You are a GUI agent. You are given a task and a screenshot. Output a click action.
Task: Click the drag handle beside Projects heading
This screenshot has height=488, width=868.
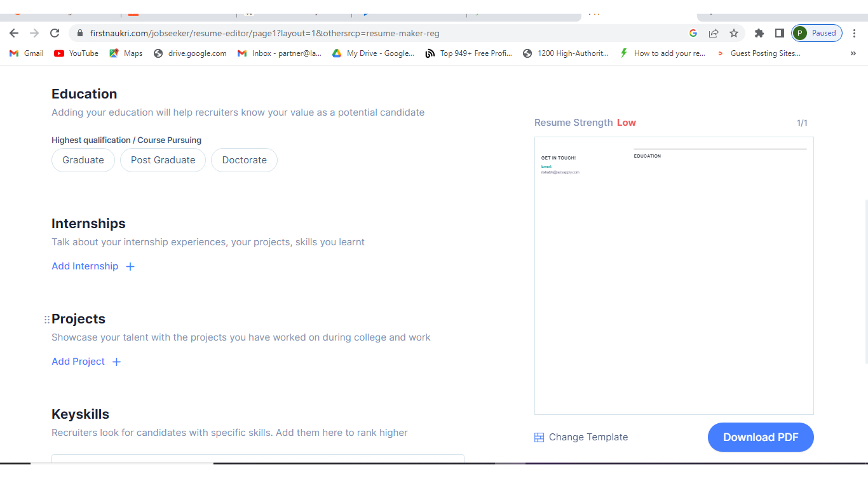click(x=46, y=320)
